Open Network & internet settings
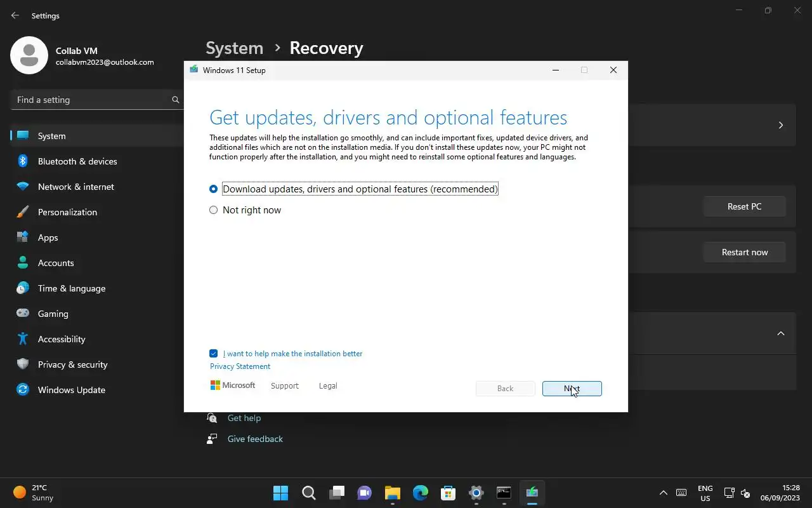Image resolution: width=812 pixels, height=508 pixels. coord(97,187)
